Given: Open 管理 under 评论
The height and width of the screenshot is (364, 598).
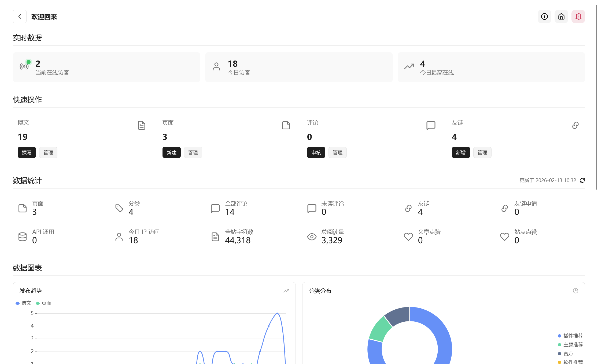Looking at the screenshot, I should pyautogui.click(x=337, y=152).
